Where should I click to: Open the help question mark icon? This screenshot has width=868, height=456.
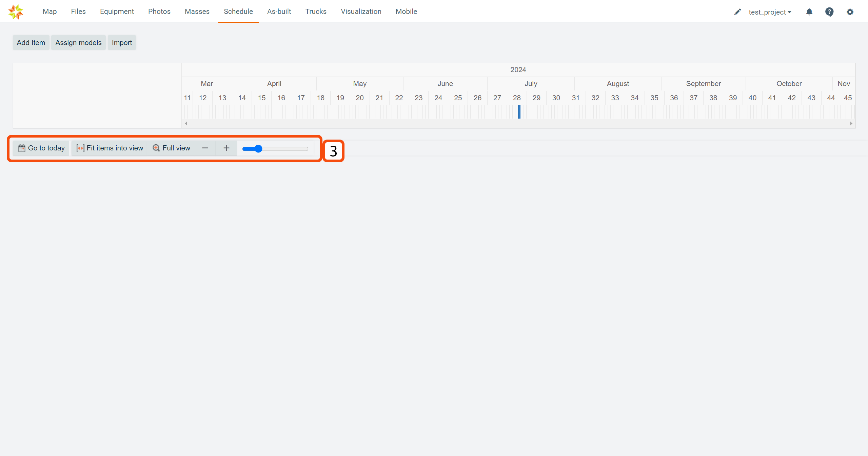829,12
